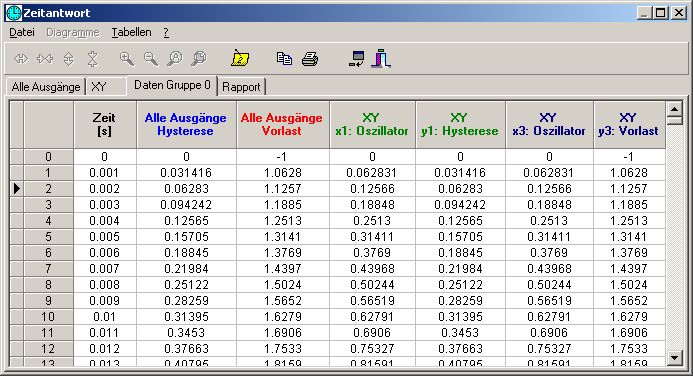
Task: Click Zeit cell 0.001
Action: 105,173
